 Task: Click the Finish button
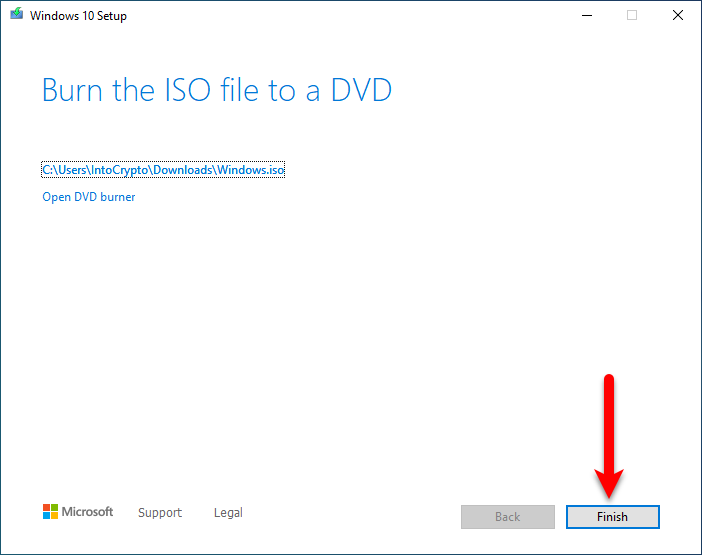pos(612,517)
